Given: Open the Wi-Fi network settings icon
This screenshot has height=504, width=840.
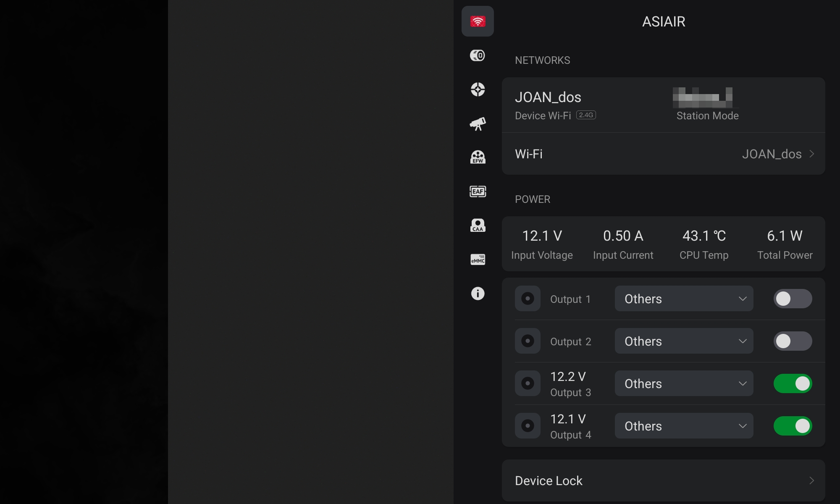Looking at the screenshot, I should [x=478, y=21].
